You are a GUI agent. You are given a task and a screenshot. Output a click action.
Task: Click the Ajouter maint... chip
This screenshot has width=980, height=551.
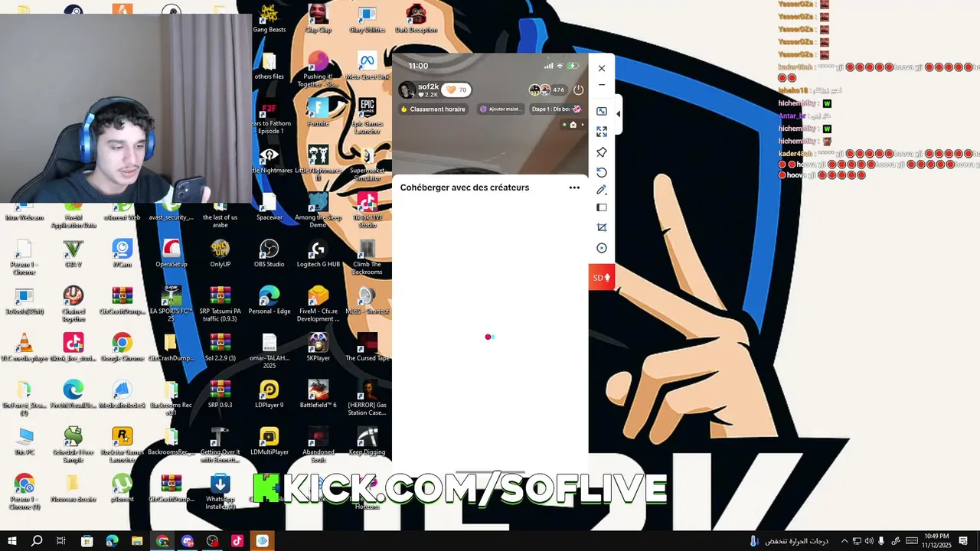click(x=501, y=109)
